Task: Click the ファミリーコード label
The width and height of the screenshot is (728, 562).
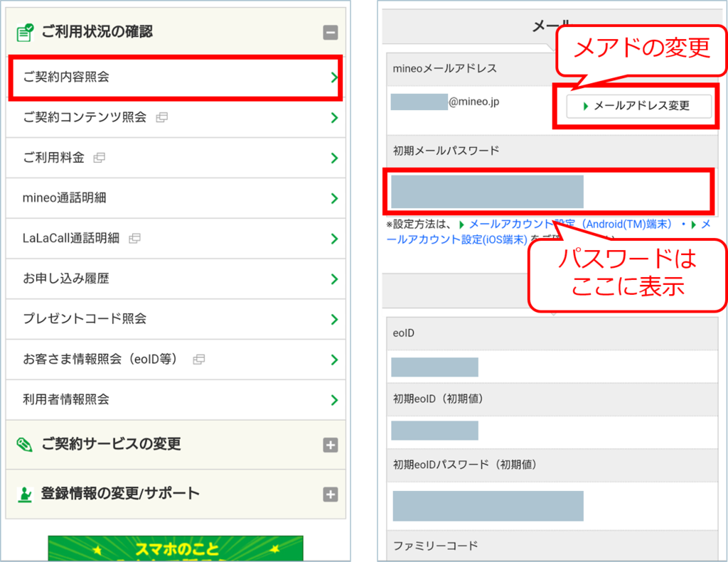Action: pos(436,546)
